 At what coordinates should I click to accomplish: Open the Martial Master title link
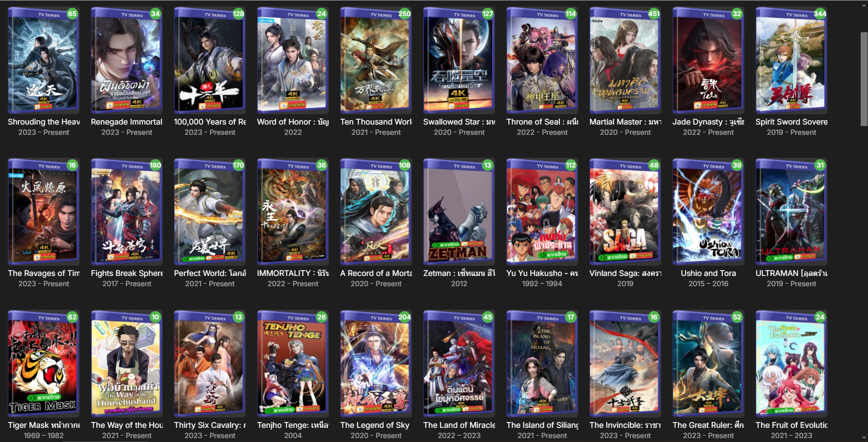625,122
